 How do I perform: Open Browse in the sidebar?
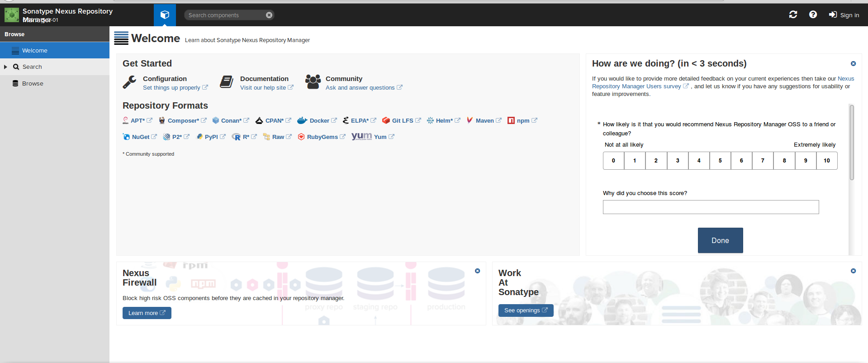point(55,84)
